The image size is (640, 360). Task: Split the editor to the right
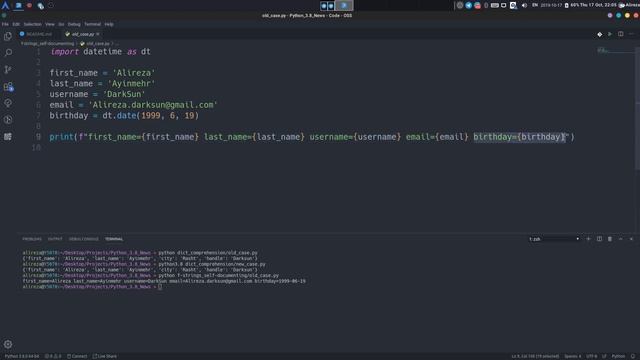(620, 34)
